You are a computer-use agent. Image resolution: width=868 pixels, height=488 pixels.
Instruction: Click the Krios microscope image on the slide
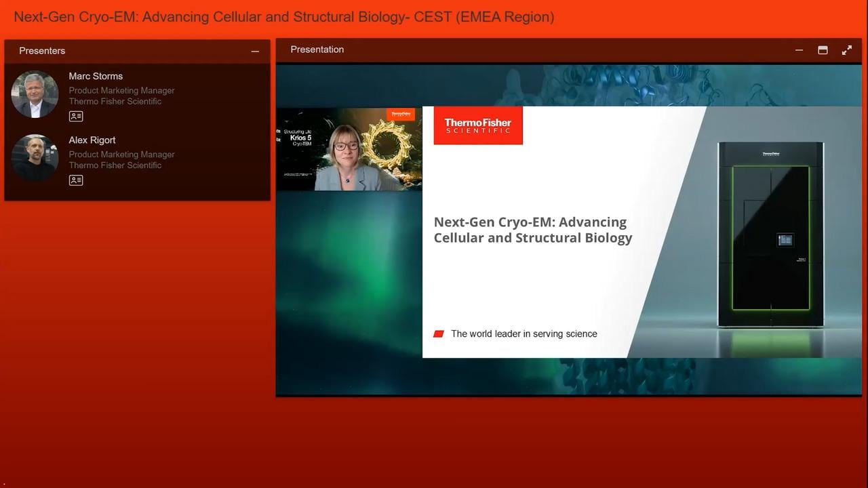coord(770,234)
